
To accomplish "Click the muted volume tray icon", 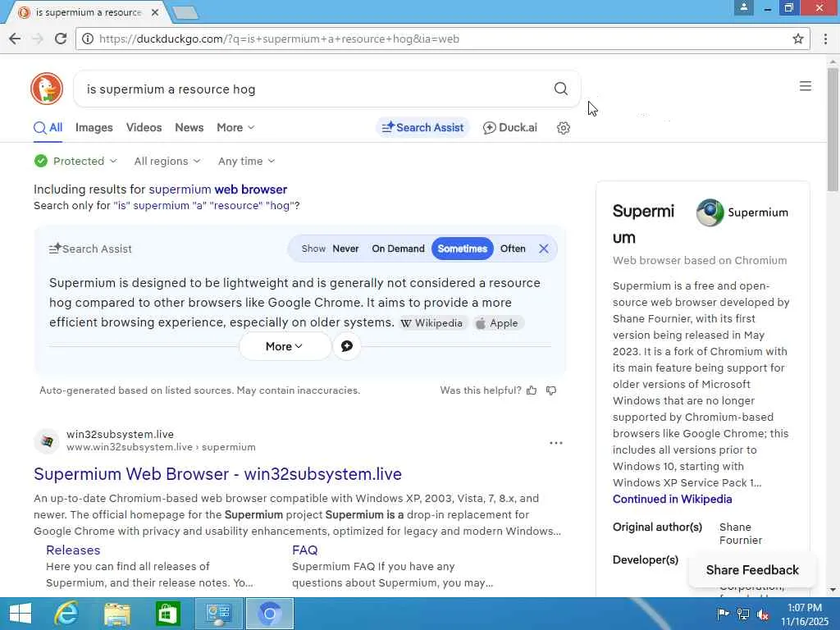I will [x=763, y=614].
